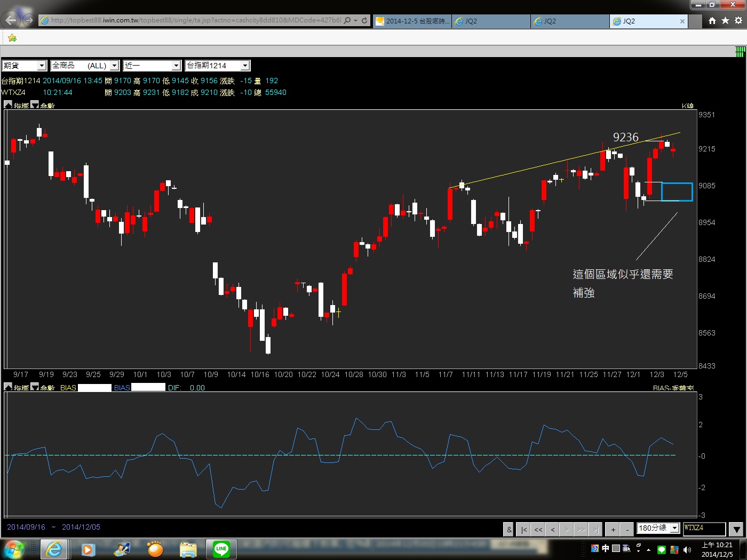Open the 近一 contract month dropdown

tap(152, 66)
